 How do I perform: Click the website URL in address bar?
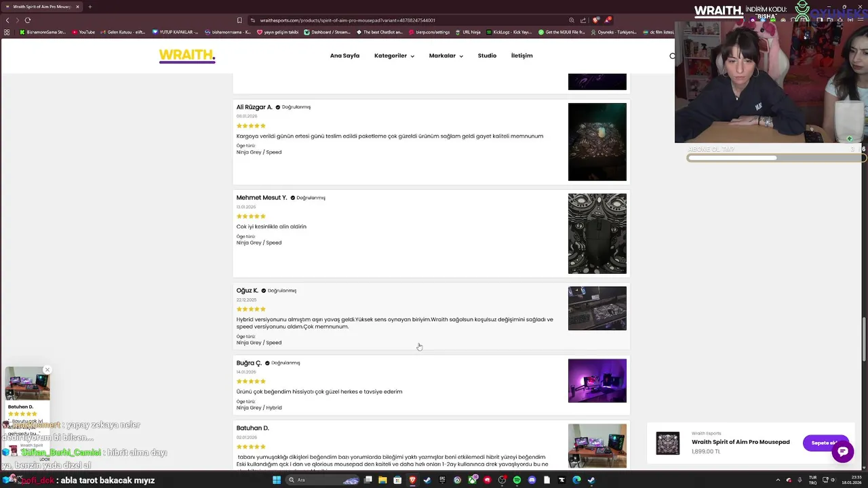coord(348,20)
